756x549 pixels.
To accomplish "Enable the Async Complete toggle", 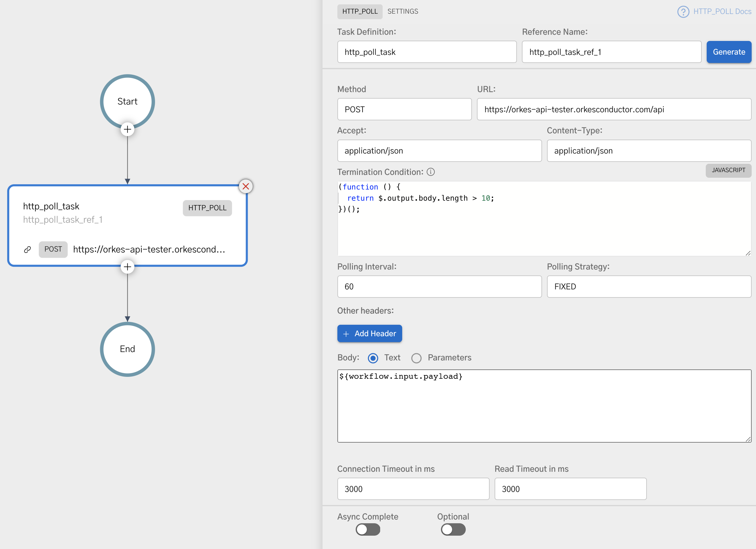I will pos(368,530).
